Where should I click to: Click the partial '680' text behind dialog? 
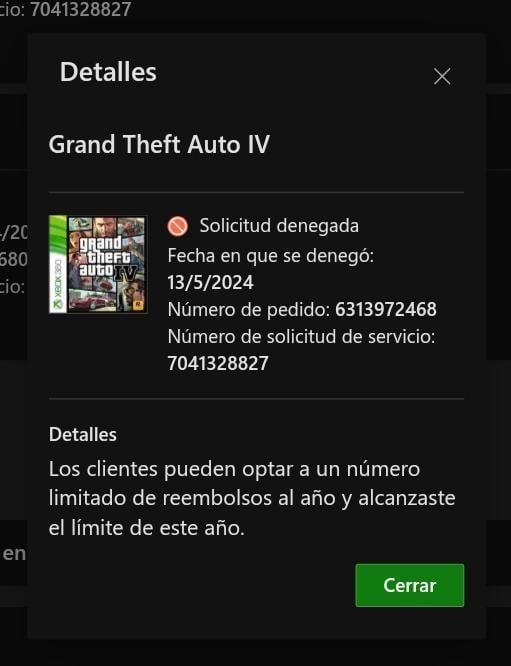tap(13, 259)
